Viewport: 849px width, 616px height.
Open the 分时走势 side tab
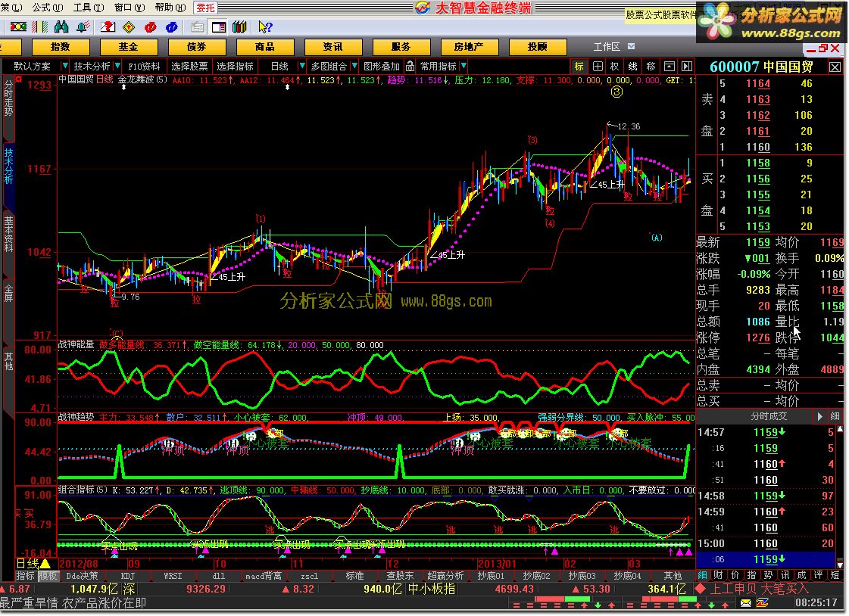click(x=8, y=98)
